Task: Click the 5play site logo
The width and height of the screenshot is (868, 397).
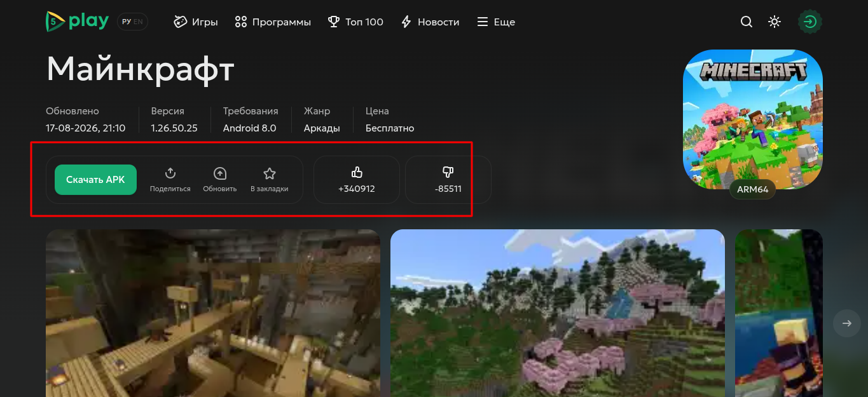Action: tap(77, 22)
